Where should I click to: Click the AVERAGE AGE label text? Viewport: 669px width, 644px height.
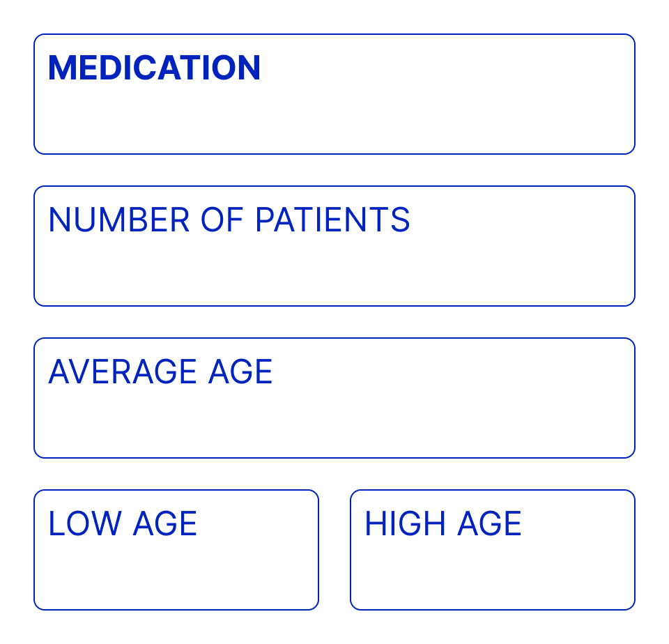(x=160, y=372)
